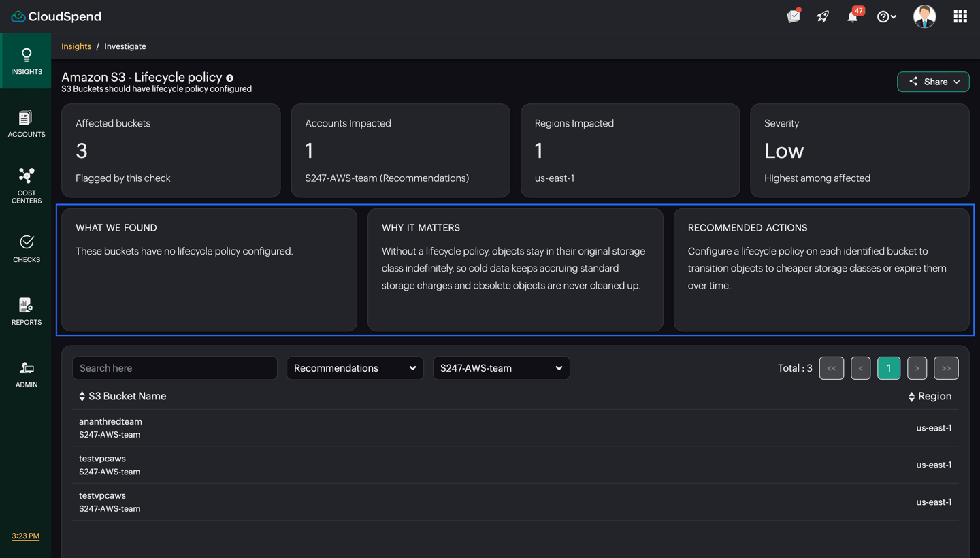This screenshot has height=558, width=980.
Task: Click the Investigate breadcrumb text
Action: coord(125,46)
